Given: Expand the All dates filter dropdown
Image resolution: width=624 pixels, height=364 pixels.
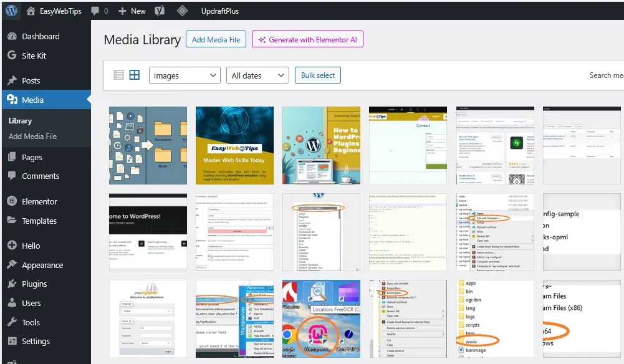Looking at the screenshot, I should (x=257, y=75).
